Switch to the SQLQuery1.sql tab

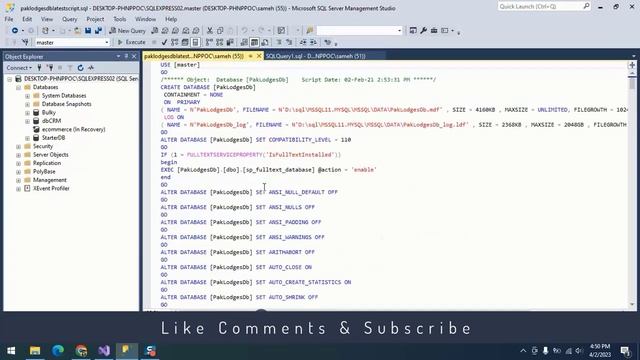(x=315, y=56)
